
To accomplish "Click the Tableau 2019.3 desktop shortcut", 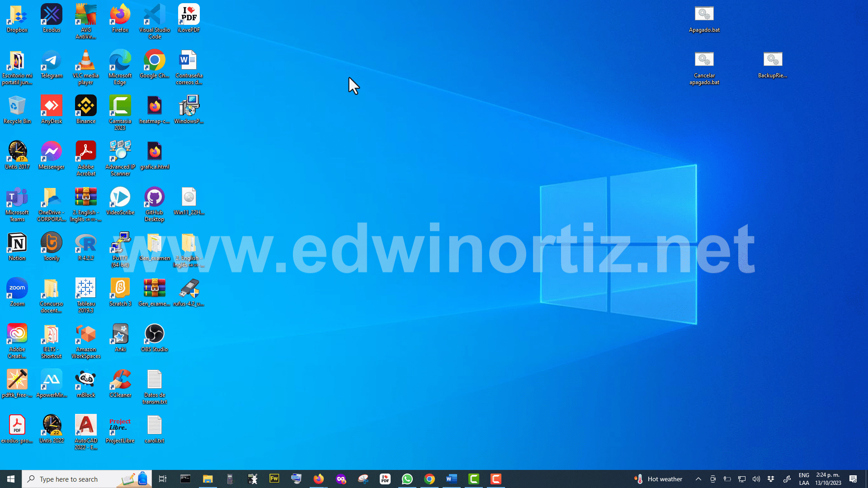I will click(x=86, y=296).
